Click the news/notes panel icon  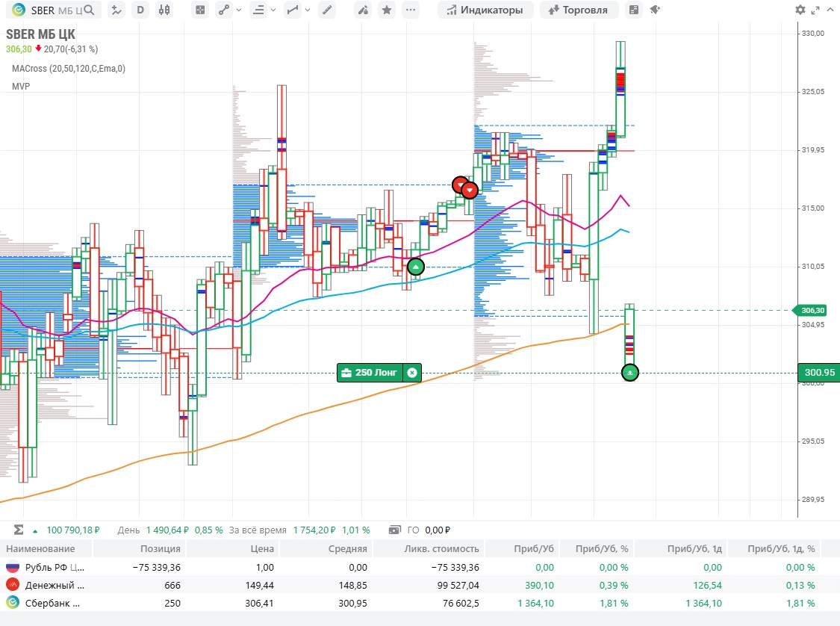[634, 10]
